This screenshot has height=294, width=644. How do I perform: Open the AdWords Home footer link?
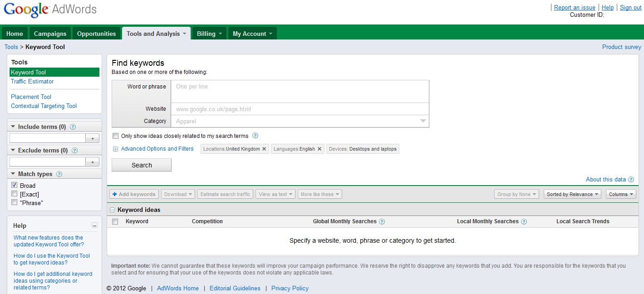178,289
